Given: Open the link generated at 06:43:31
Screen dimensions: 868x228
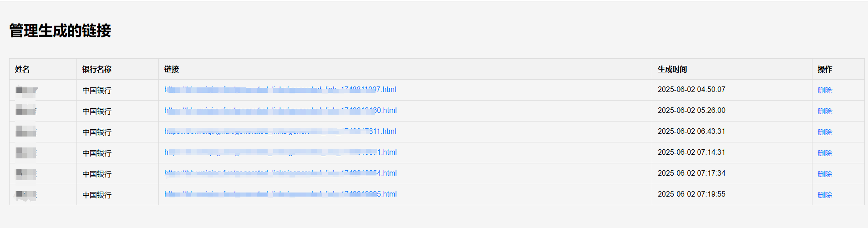Looking at the screenshot, I should tap(280, 131).
